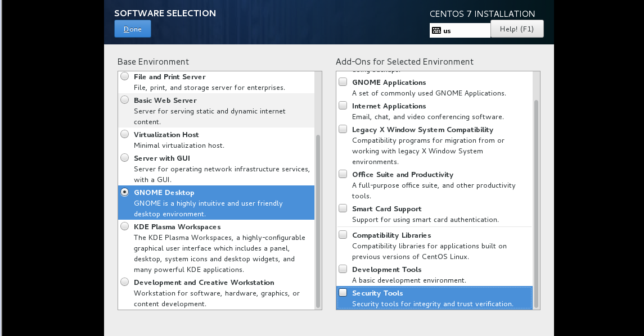This screenshot has width=644, height=336.
Task: Click the us keyboard layout field
Action: point(460,30)
